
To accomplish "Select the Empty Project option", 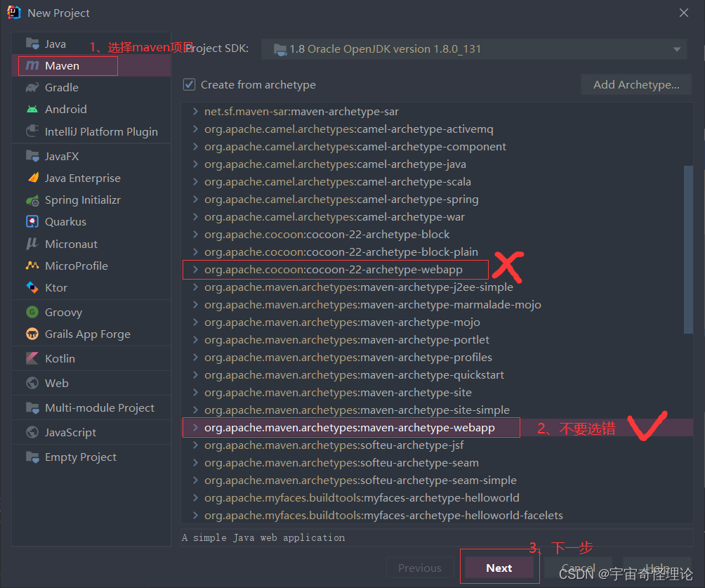I will (91, 457).
